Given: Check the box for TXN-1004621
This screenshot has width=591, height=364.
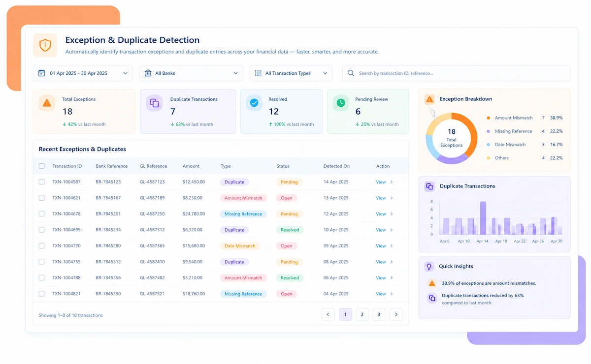Looking at the screenshot, I should [42, 198].
